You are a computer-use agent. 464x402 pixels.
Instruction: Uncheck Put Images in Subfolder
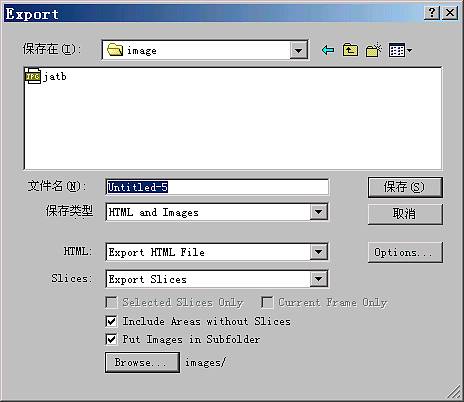(111, 339)
